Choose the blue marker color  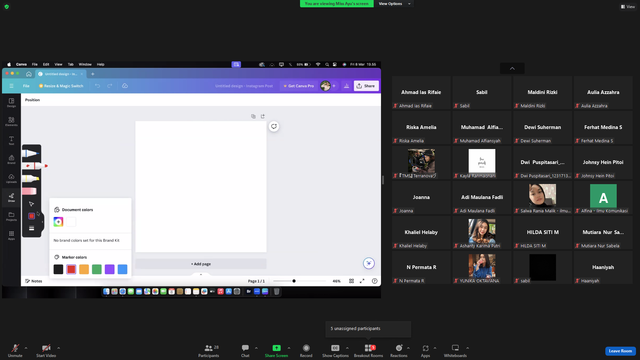pos(122,269)
